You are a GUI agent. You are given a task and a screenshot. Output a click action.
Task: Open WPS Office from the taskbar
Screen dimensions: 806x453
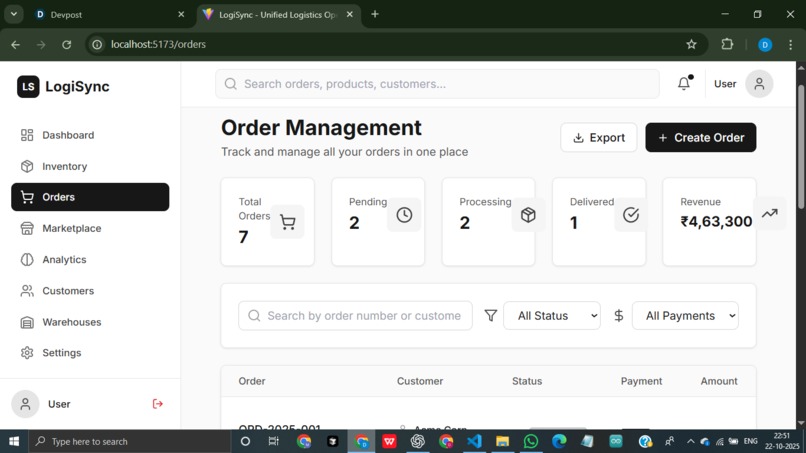[389, 441]
